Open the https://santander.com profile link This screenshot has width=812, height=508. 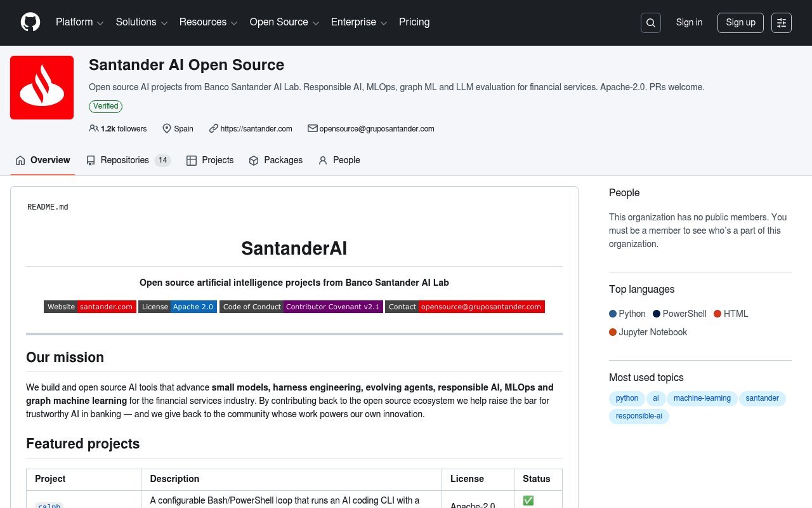256,129
